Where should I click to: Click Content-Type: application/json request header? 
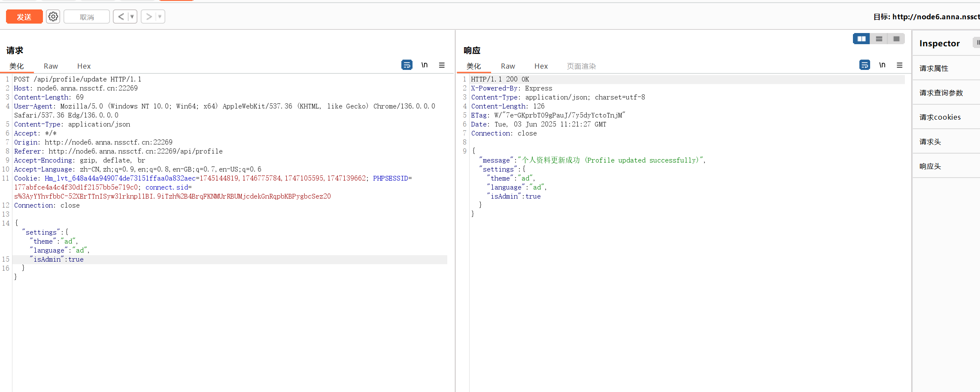click(x=72, y=124)
